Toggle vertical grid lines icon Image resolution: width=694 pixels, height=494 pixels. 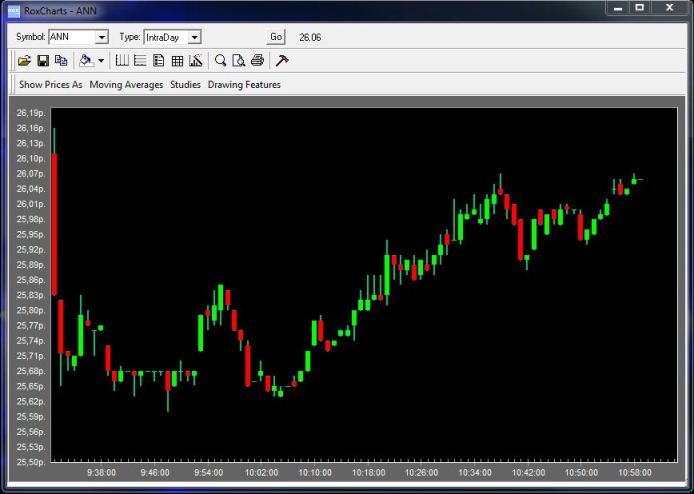(x=122, y=61)
